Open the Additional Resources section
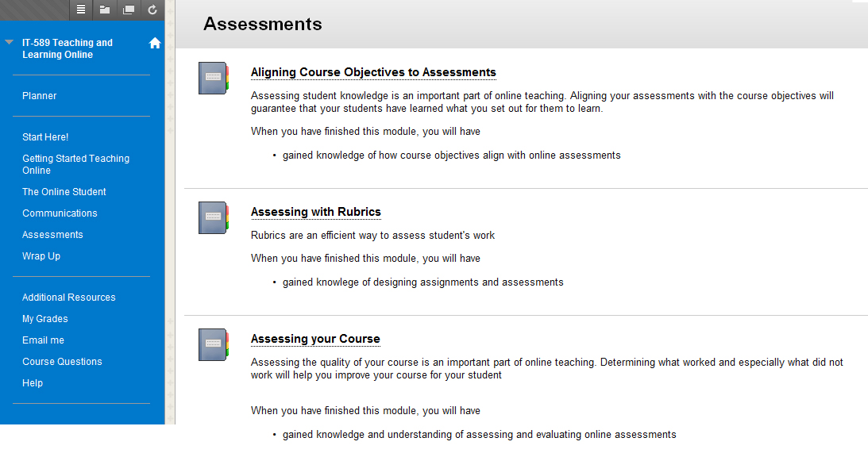Image resolution: width=868 pixels, height=457 pixels. click(x=68, y=297)
